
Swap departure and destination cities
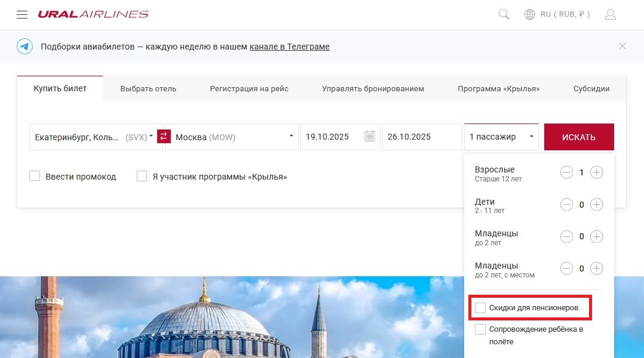pos(164,137)
